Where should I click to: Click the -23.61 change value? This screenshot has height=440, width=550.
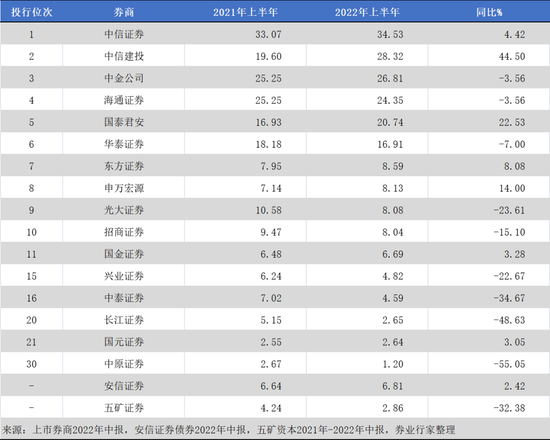tap(509, 210)
